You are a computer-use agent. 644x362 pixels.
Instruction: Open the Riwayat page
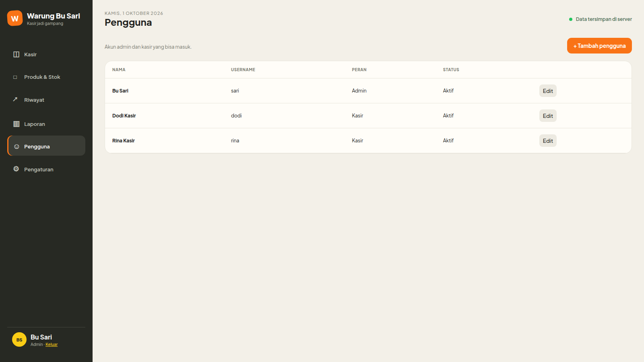click(46, 100)
